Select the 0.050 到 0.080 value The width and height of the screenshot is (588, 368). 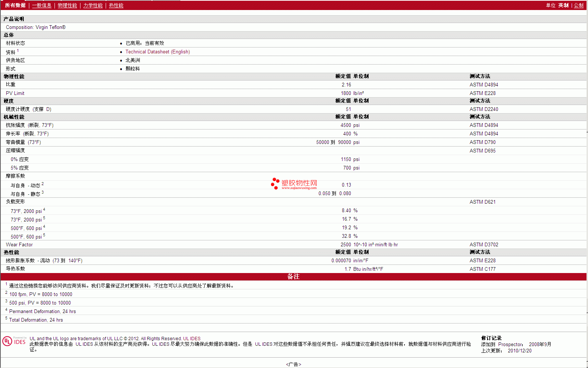pyautogui.click(x=334, y=194)
